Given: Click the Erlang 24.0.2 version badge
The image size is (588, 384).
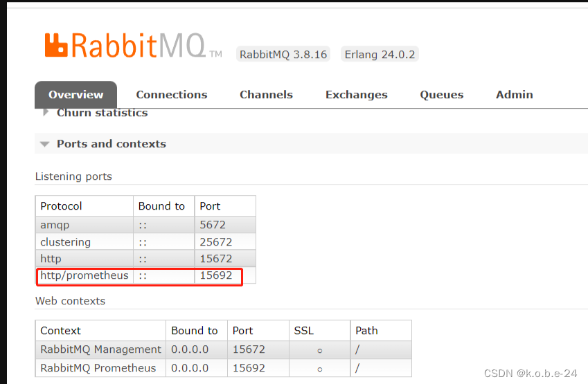Looking at the screenshot, I should click(380, 55).
